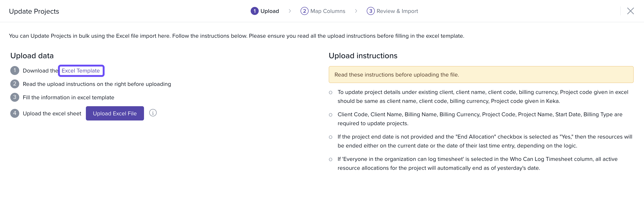This screenshot has height=220, width=644.
Task: Click the step 2 circle in the wizard header
Action: [304, 11]
